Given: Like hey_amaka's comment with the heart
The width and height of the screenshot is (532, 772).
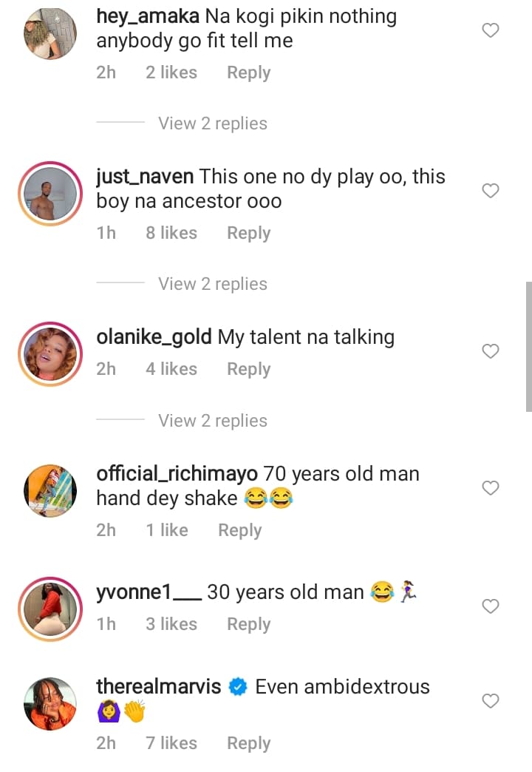Looking at the screenshot, I should coord(491,30).
